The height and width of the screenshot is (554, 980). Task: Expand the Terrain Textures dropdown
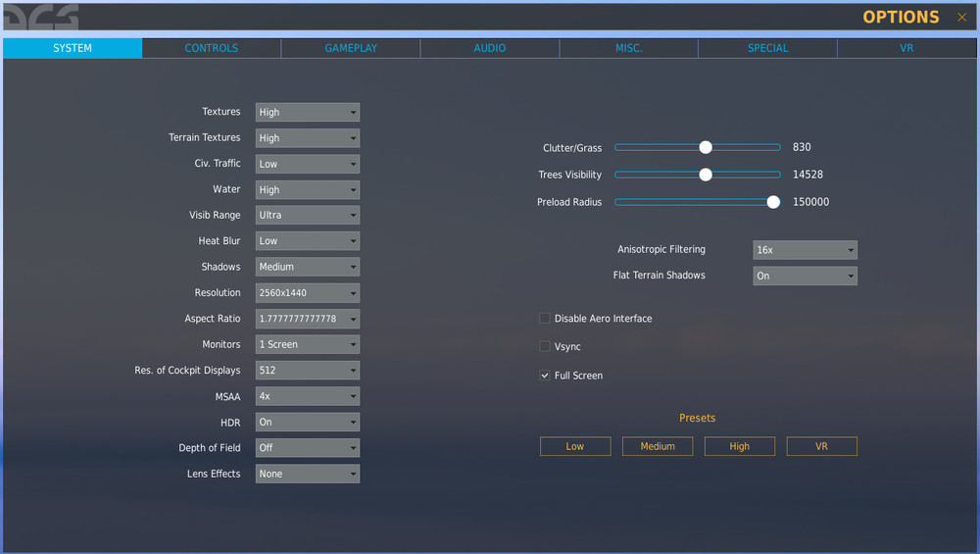pos(308,138)
